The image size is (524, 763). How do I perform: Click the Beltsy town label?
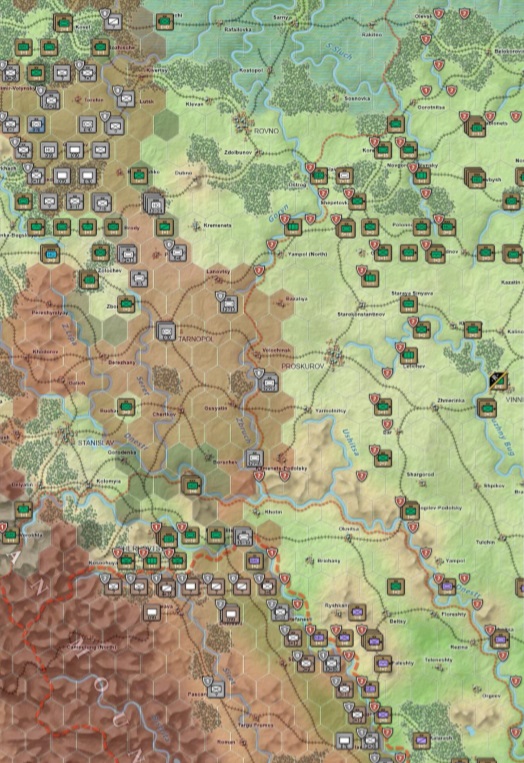[398, 621]
